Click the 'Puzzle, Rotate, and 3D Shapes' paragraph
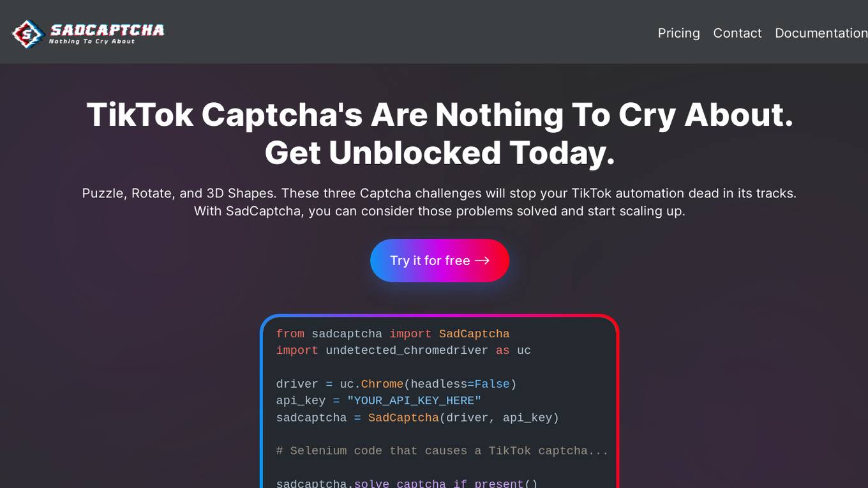 439,193
